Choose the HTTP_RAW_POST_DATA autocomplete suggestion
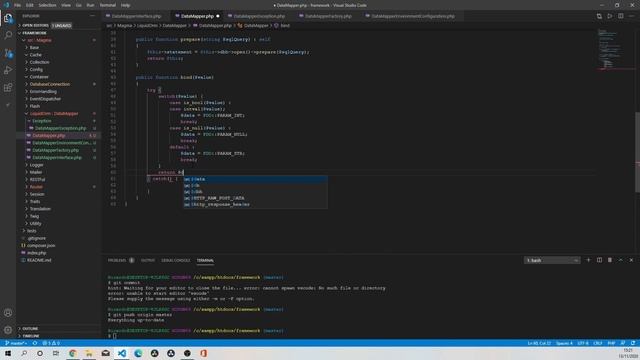 coord(255,198)
